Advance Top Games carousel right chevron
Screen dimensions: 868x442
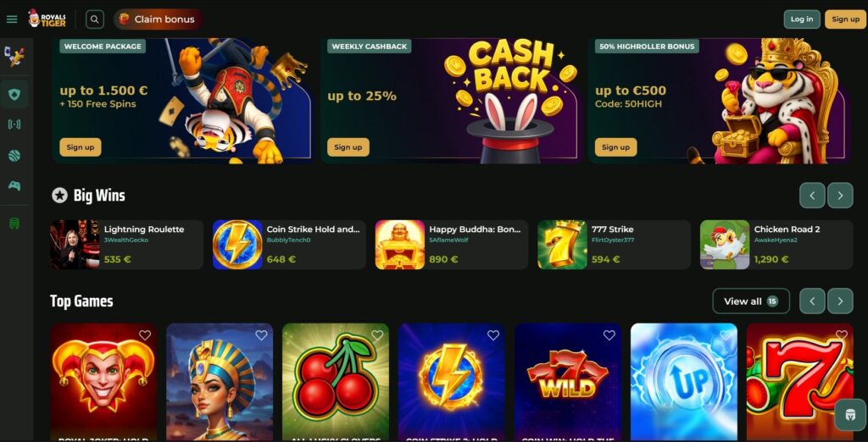click(x=840, y=301)
